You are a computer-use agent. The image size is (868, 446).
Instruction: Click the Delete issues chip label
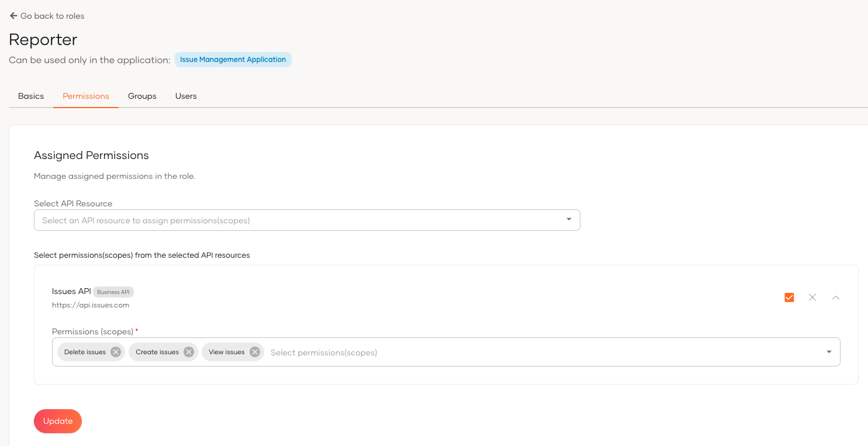click(85, 352)
